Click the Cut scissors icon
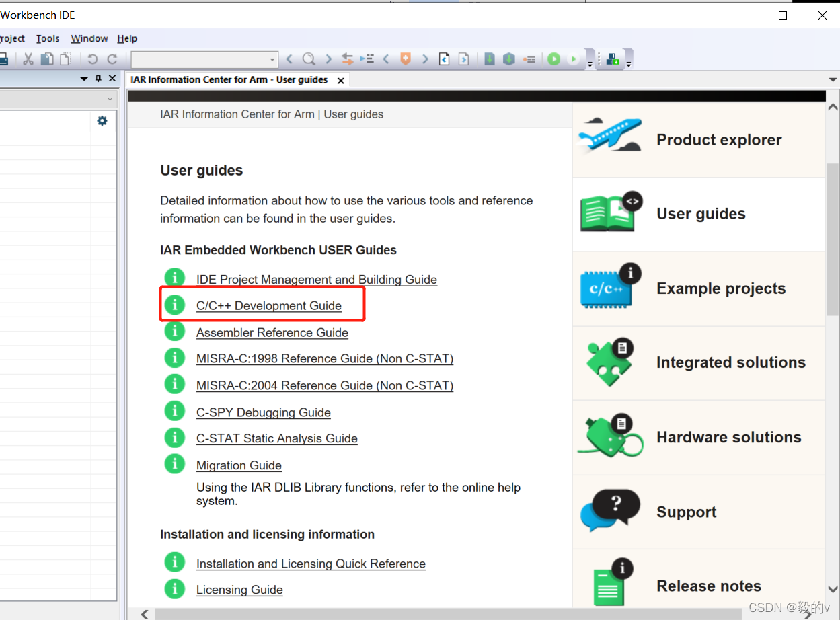This screenshot has height=620, width=840. pos(28,59)
